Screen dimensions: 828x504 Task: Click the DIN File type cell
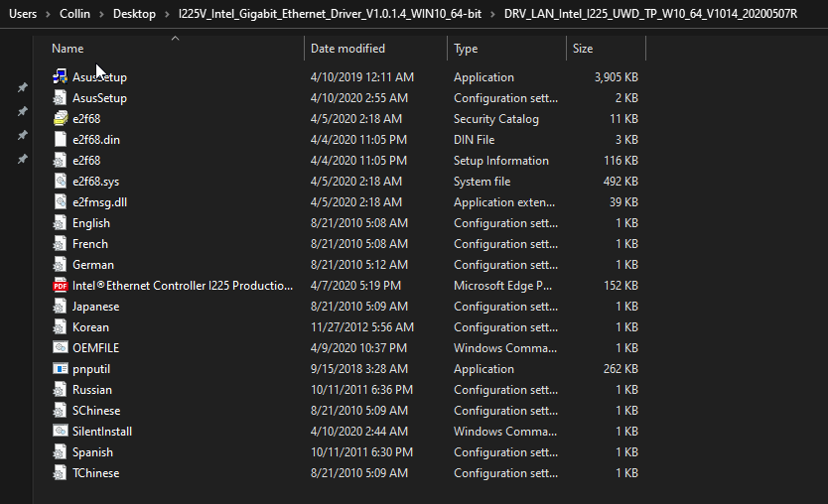pyautogui.click(x=474, y=140)
